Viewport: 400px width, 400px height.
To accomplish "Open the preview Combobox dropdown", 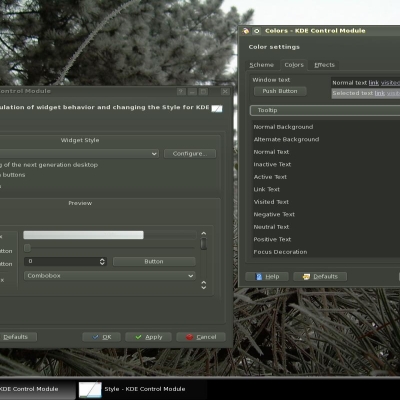I will (110, 276).
